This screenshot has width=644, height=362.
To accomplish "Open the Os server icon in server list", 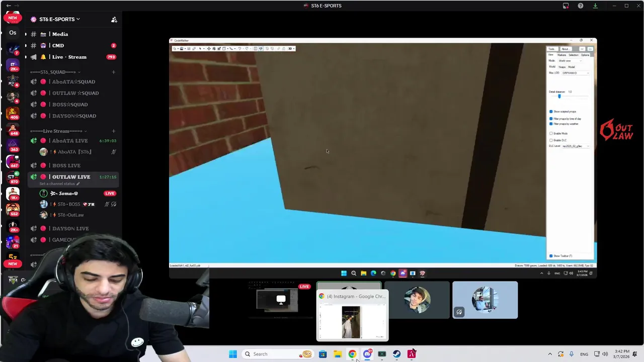I will point(13,33).
